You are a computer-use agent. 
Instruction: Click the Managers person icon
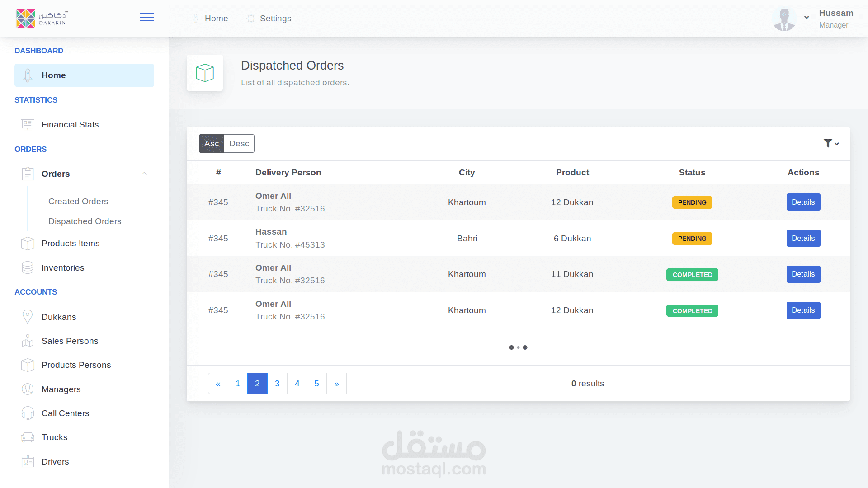click(28, 389)
